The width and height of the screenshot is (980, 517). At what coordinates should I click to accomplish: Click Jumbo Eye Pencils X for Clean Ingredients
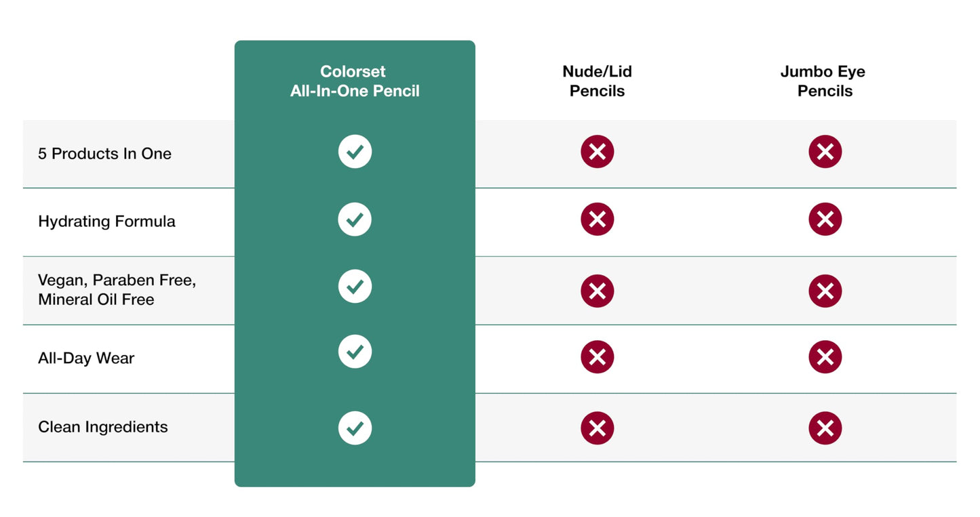(825, 428)
